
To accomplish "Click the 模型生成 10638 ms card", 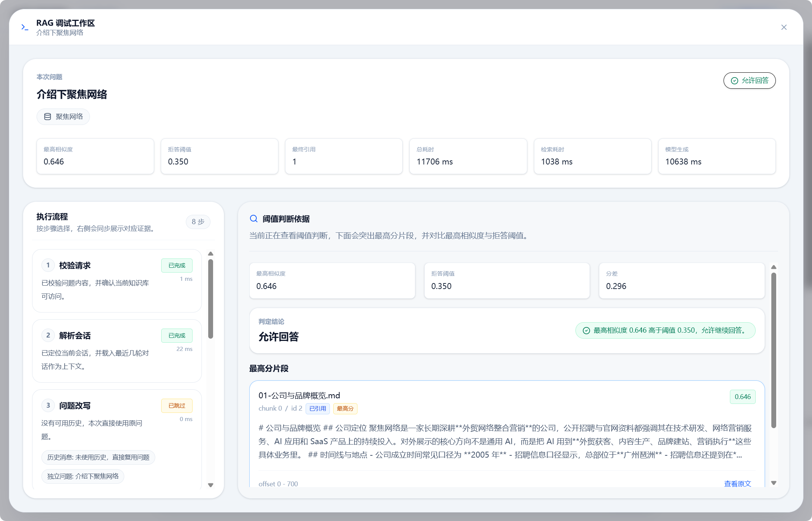I will (x=717, y=156).
